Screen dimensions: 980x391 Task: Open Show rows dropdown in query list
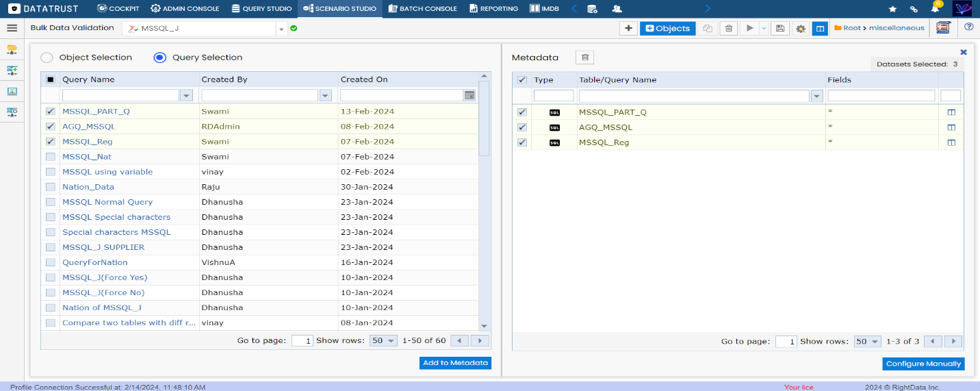(383, 341)
